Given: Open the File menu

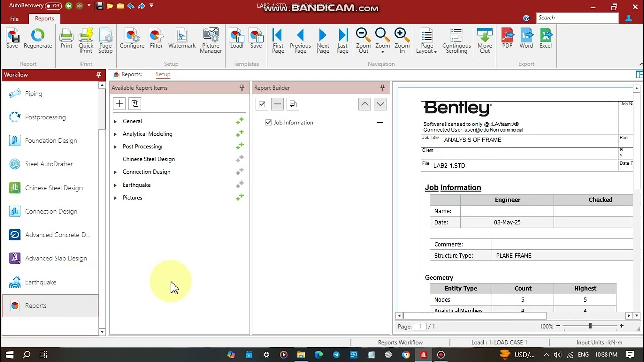Looking at the screenshot, I should pos(14,19).
